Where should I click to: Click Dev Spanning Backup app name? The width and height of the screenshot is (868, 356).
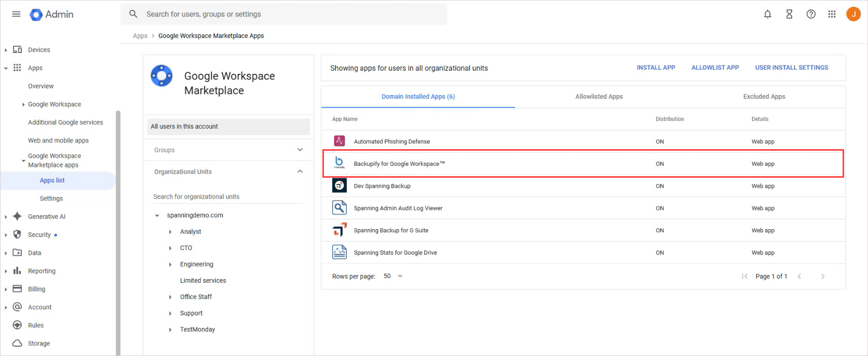382,186
